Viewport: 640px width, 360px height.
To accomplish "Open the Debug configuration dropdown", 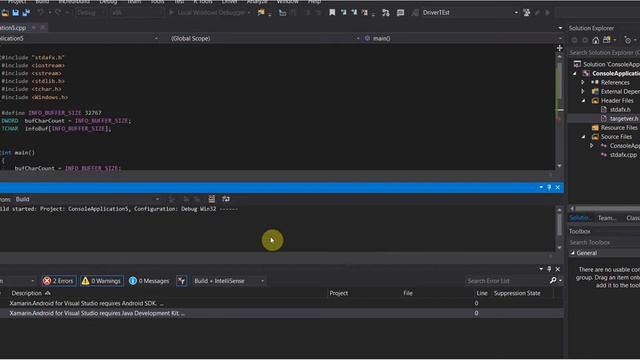I will point(90,13).
